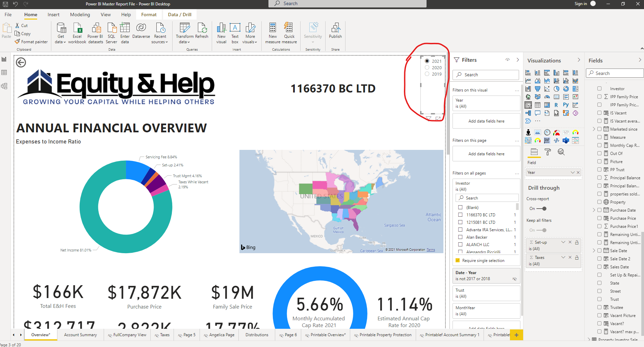Collapse the Fields pane

point(640,60)
